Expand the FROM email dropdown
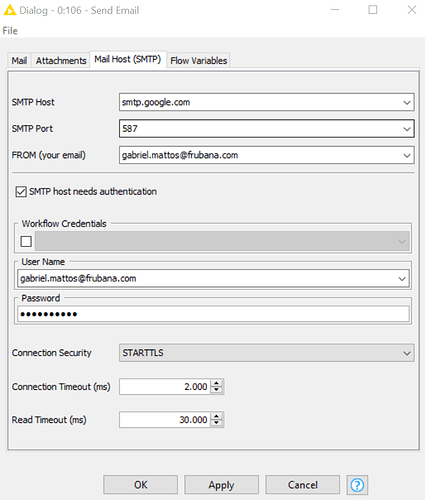 pos(407,155)
